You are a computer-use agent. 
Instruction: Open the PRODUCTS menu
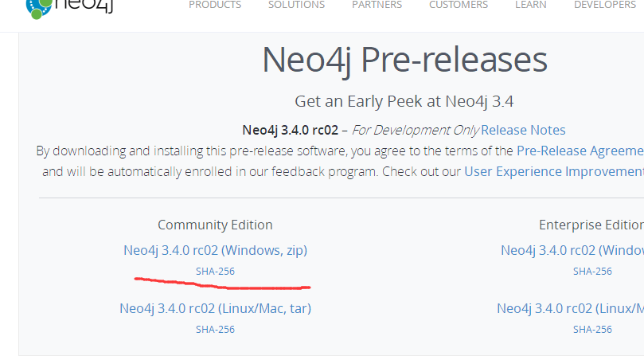coord(215,5)
